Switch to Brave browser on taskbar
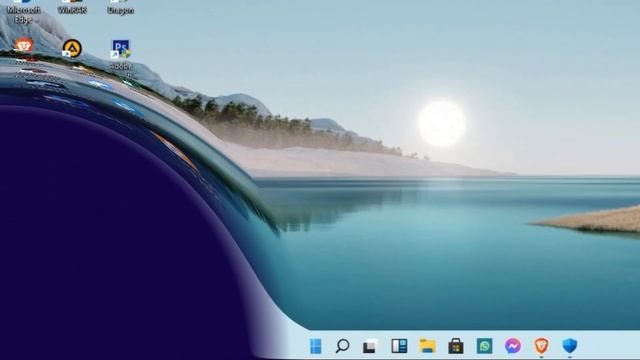The height and width of the screenshot is (360, 640). [x=541, y=346]
